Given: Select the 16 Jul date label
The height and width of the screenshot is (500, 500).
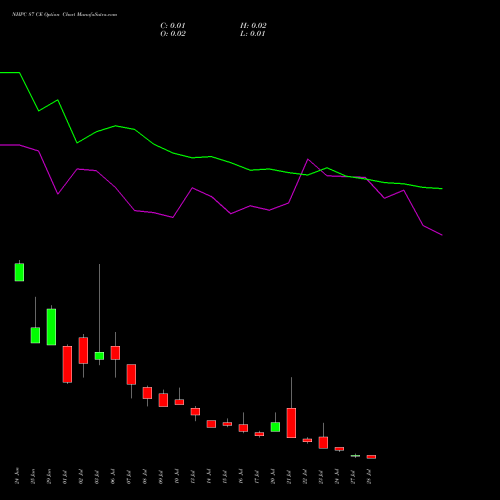Looking at the screenshot, I should (x=241, y=476).
